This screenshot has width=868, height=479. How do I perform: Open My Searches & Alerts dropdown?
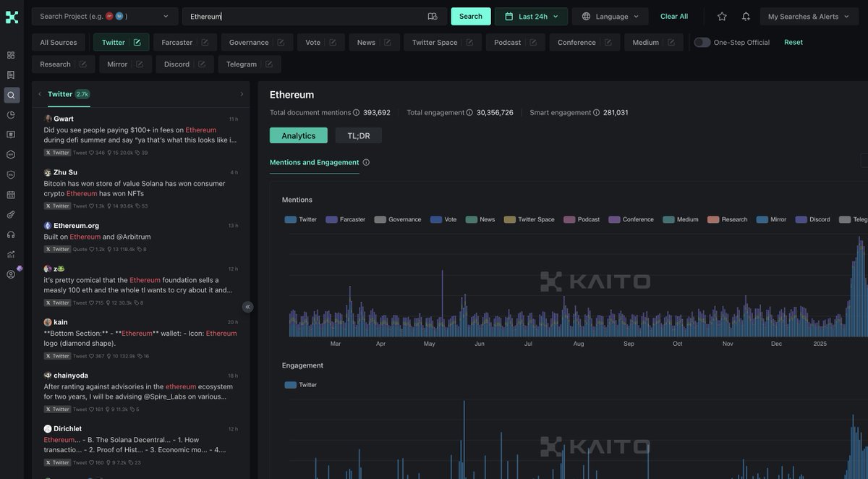809,17
